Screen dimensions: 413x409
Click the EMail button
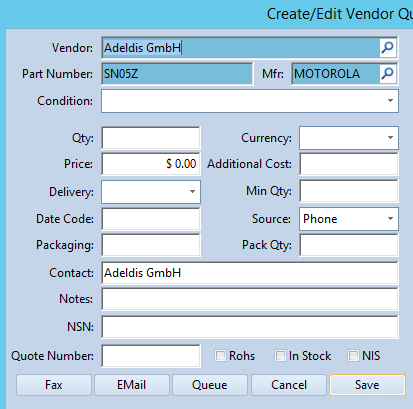coord(132,385)
